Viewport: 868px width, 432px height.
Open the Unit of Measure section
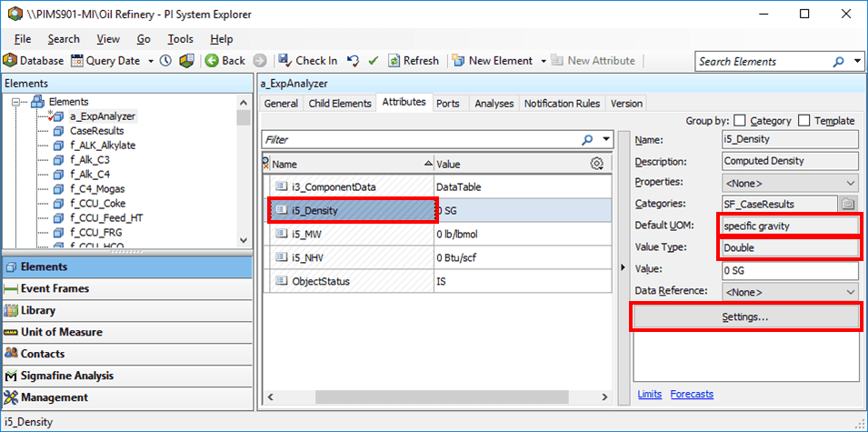(x=127, y=332)
